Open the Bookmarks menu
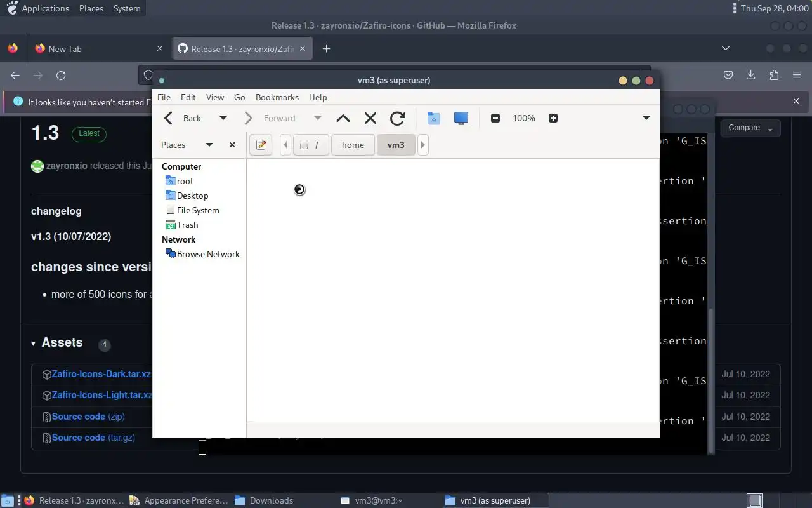This screenshot has width=812, height=508. coord(277,97)
